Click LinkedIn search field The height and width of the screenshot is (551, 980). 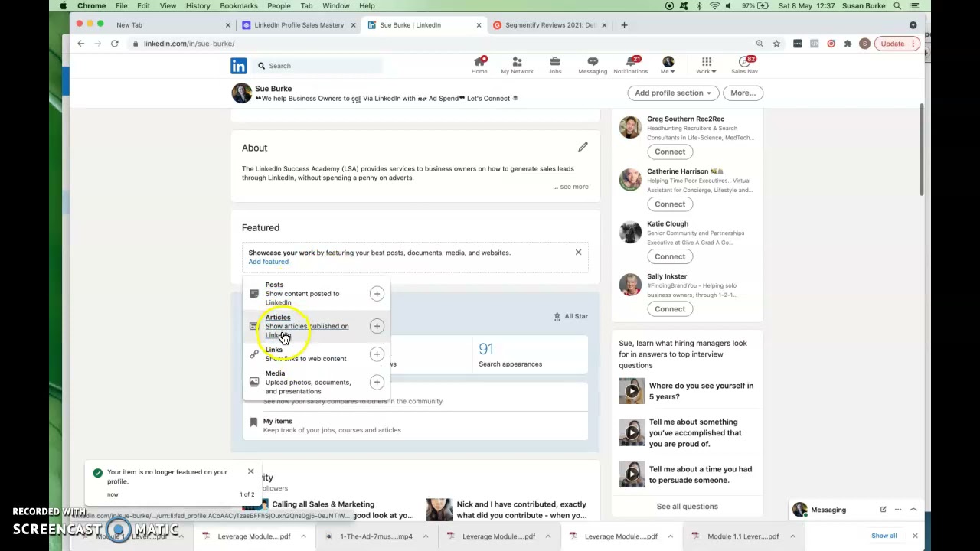[318, 66]
